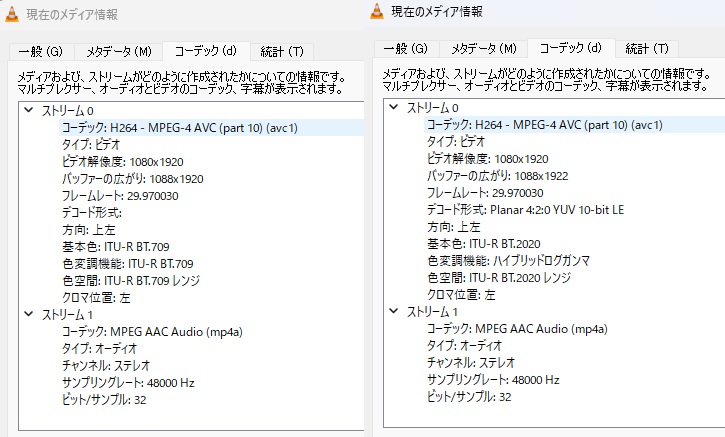Click MPEG AAC Audio codec row, right window
The width and height of the screenshot is (725, 437).
pyautogui.click(x=517, y=329)
